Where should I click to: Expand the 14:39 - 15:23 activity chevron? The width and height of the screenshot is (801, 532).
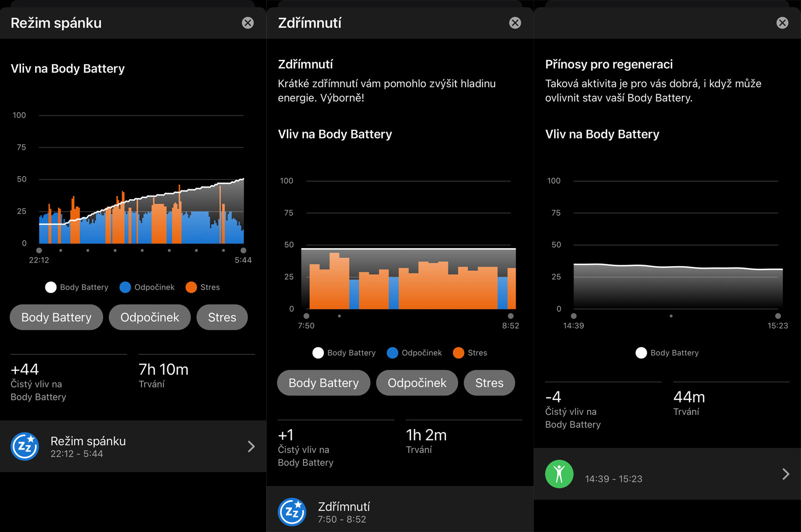[785, 474]
